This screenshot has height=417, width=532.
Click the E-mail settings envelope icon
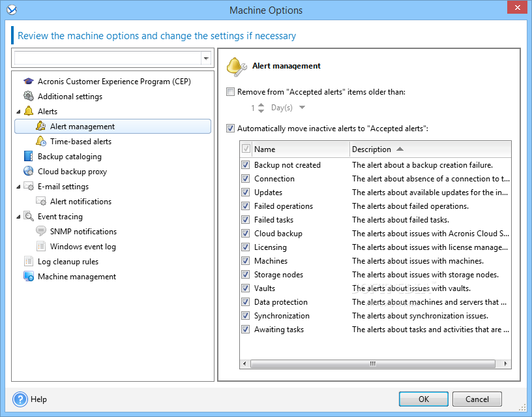click(29, 186)
